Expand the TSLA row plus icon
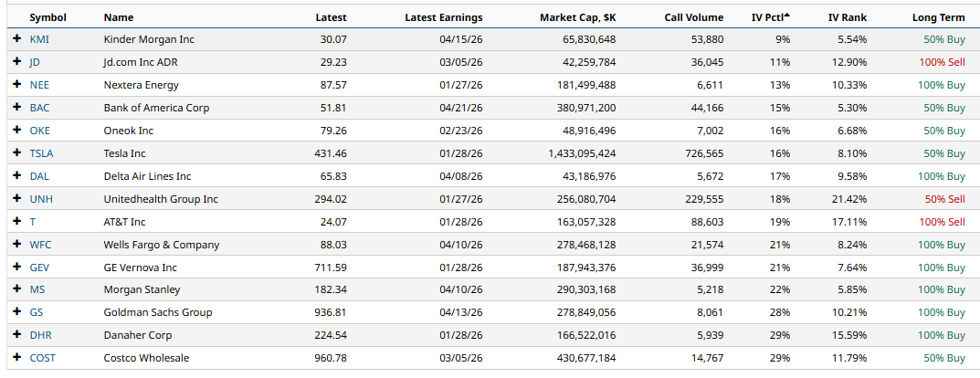 click(x=16, y=153)
